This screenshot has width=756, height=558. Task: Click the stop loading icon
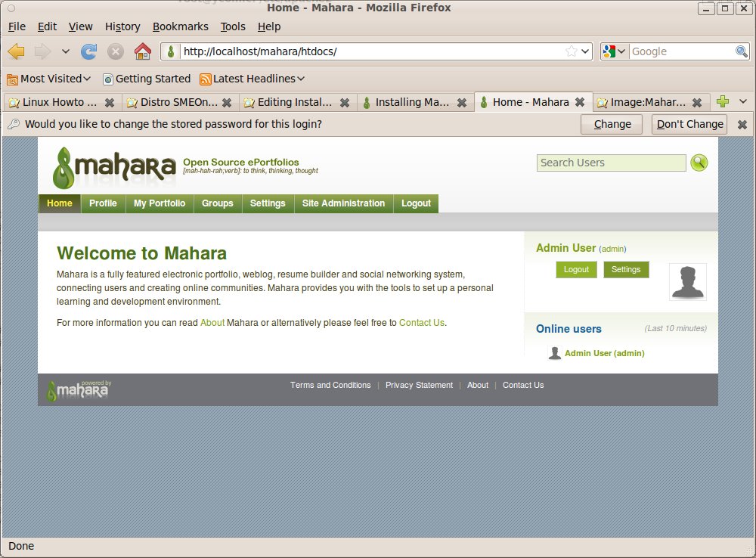(x=115, y=51)
